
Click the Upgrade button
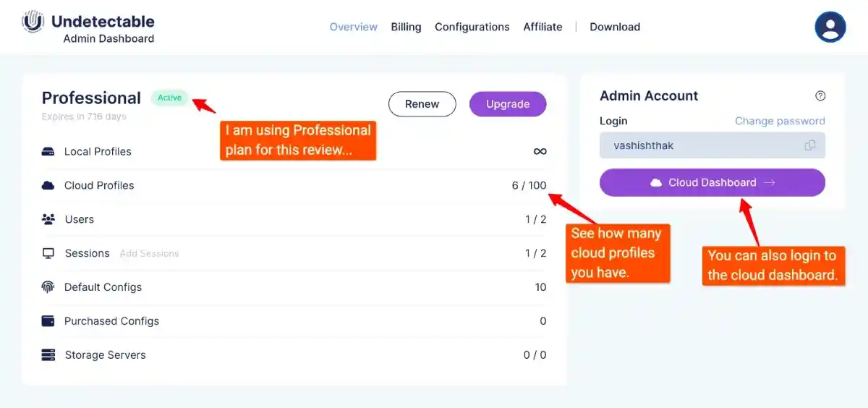pos(508,104)
